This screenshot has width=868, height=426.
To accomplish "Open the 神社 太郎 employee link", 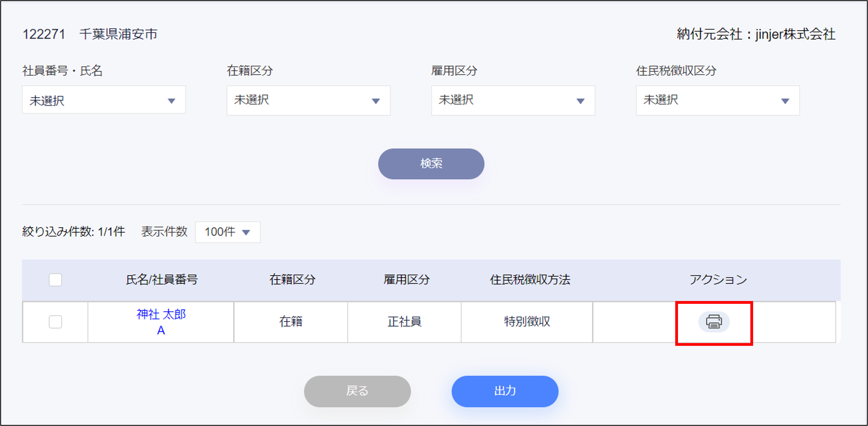I will coord(161,314).
